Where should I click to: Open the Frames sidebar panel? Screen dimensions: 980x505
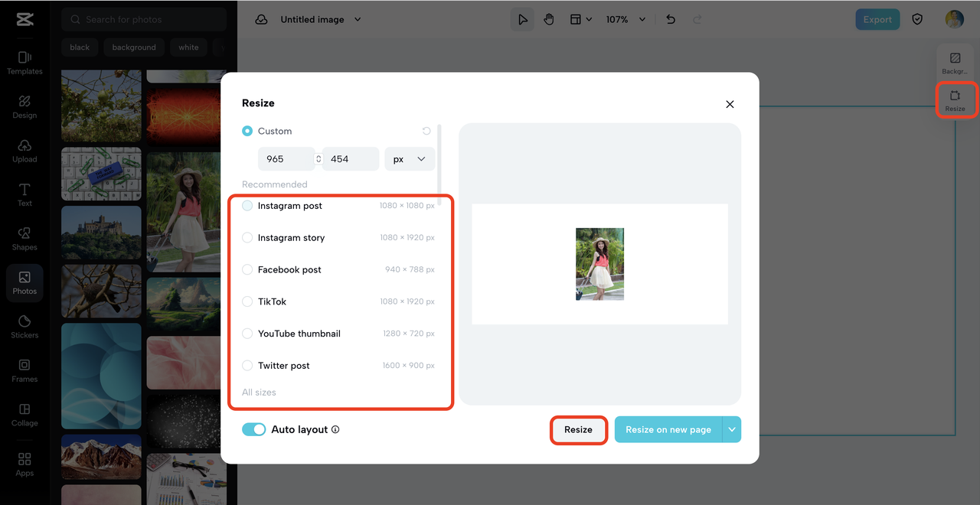pos(24,371)
